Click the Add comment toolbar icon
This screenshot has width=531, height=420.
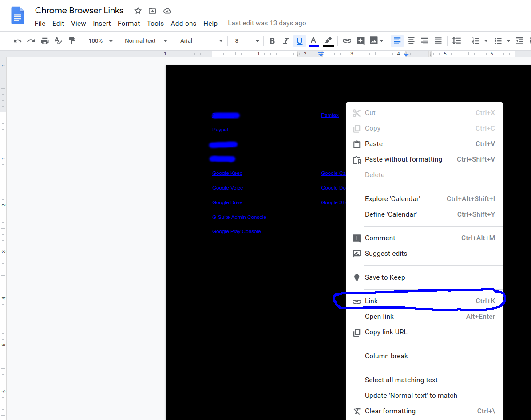tap(361, 41)
